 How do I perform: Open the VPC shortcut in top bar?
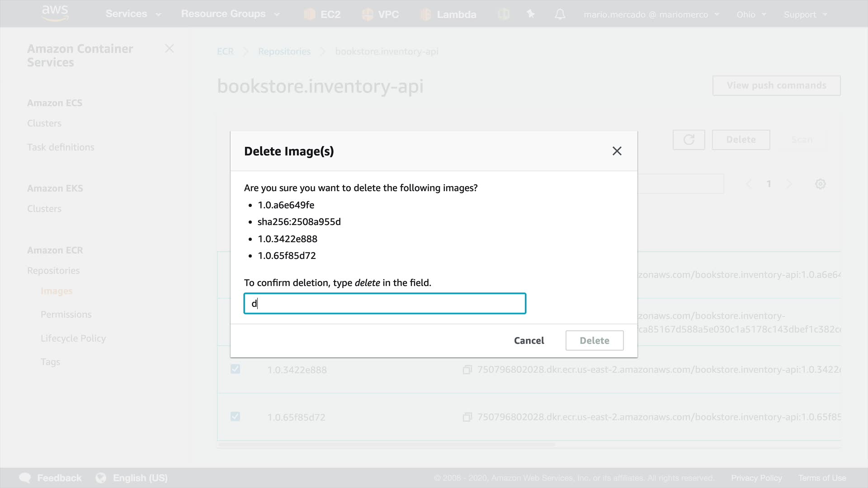point(368,14)
